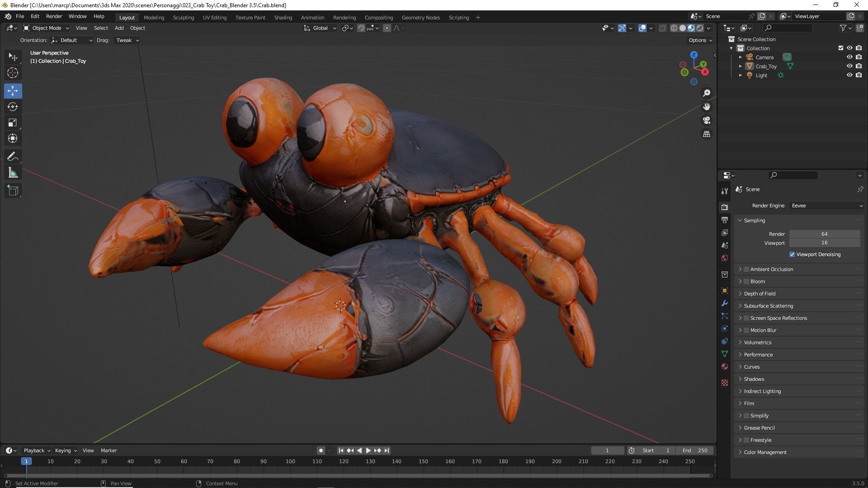Expand the Crab_Toy tree item
The height and width of the screenshot is (488, 868).
click(741, 66)
